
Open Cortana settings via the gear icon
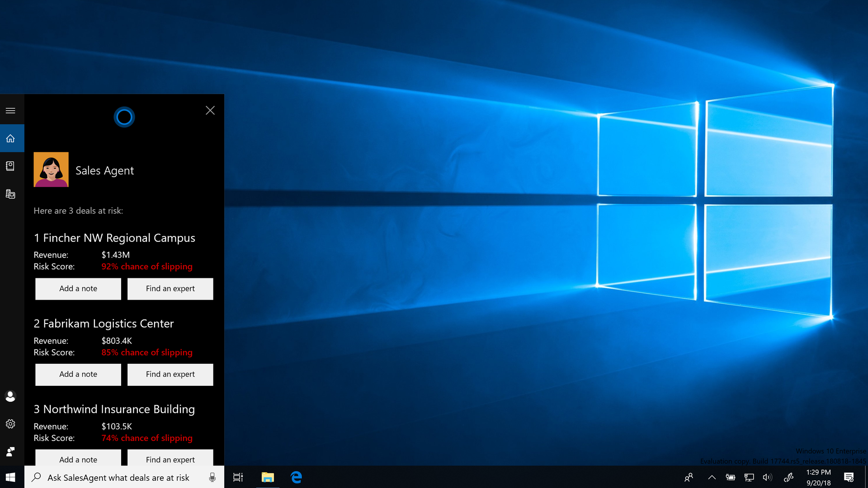pyautogui.click(x=10, y=424)
